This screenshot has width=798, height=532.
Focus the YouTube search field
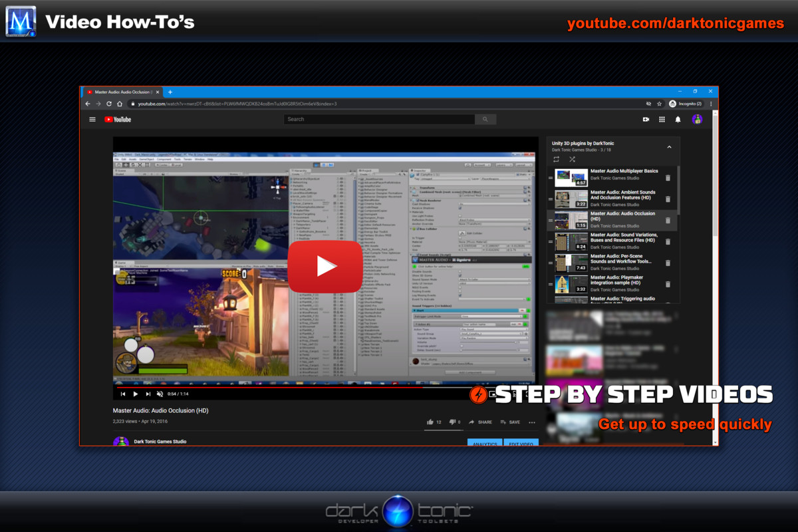tap(379, 119)
